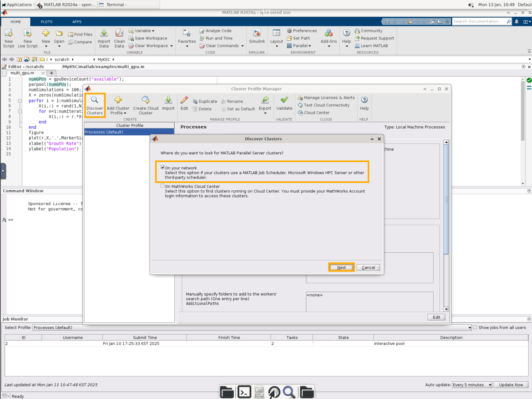This screenshot has width=532, height=399.
Task: Click Edit button at bottom of profile
Action: click(436, 317)
